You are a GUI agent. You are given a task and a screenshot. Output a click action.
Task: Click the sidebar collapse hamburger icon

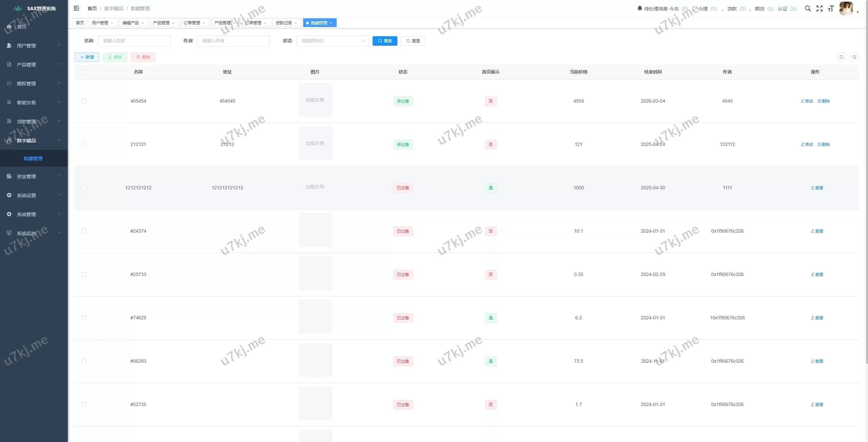pos(76,8)
